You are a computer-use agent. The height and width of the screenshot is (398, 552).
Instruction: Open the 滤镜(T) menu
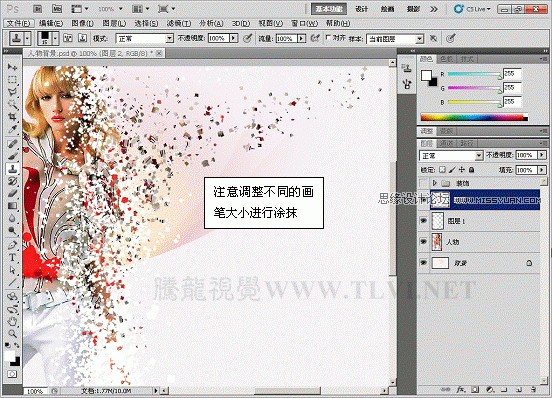178,23
